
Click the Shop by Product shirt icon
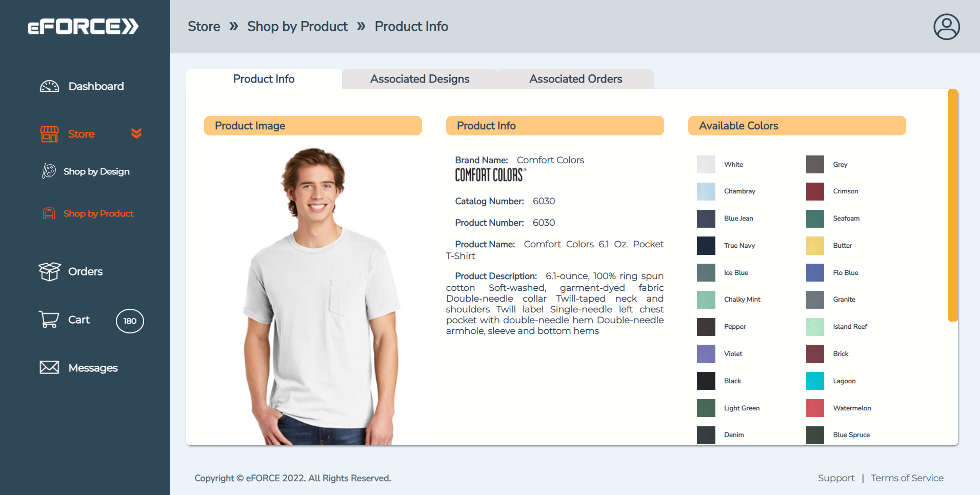click(x=49, y=213)
